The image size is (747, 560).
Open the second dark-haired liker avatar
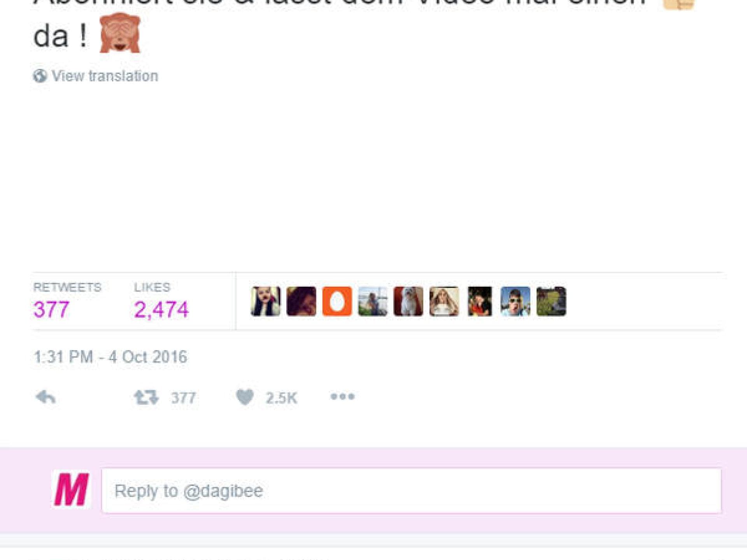coord(302,301)
